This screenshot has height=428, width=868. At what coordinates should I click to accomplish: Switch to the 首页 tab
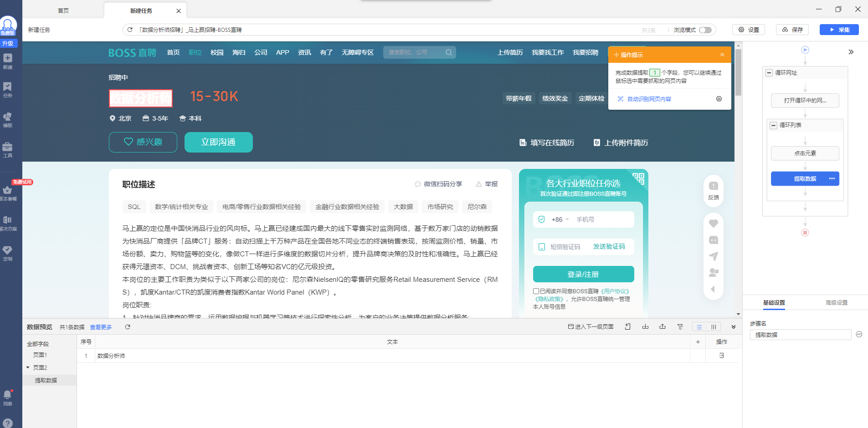63,10
